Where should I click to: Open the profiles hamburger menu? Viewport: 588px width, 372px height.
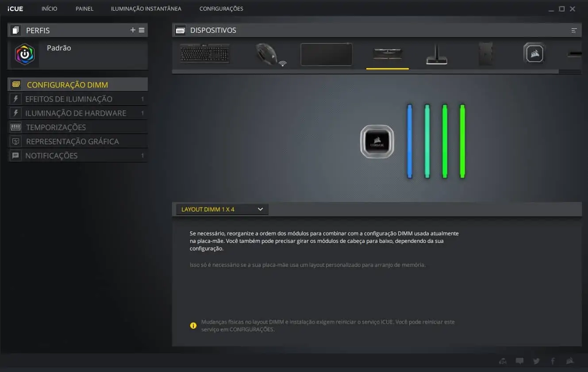click(142, 30)
